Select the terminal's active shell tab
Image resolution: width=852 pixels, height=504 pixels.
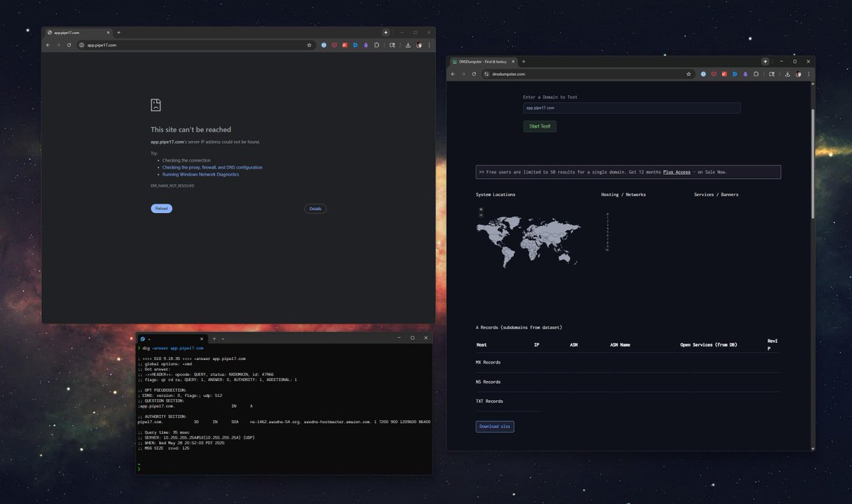pos(171,339)
